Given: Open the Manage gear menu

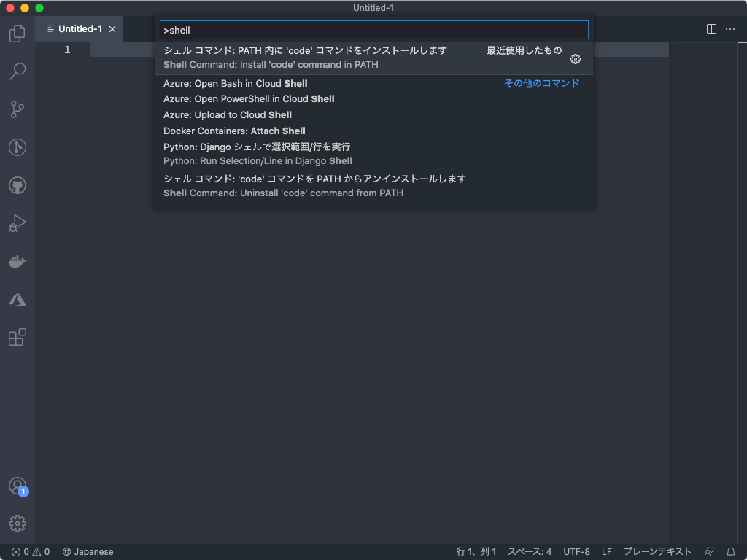Looking at the screenshot, I should coord(17,523).
